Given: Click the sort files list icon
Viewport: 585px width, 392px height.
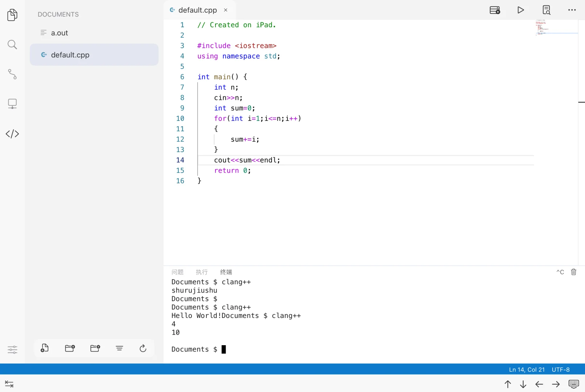Looking at the screenshot, I should 120,348.
